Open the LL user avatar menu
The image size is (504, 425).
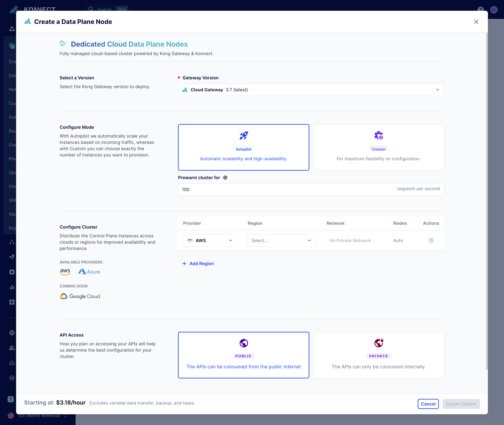click(494, 10)
